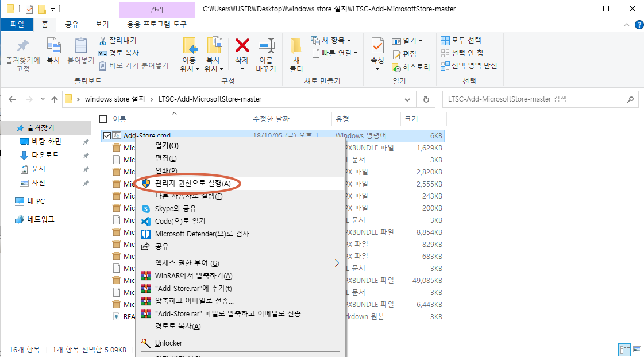
Task: Click the search magnifier icon
Action: [630, 99]
